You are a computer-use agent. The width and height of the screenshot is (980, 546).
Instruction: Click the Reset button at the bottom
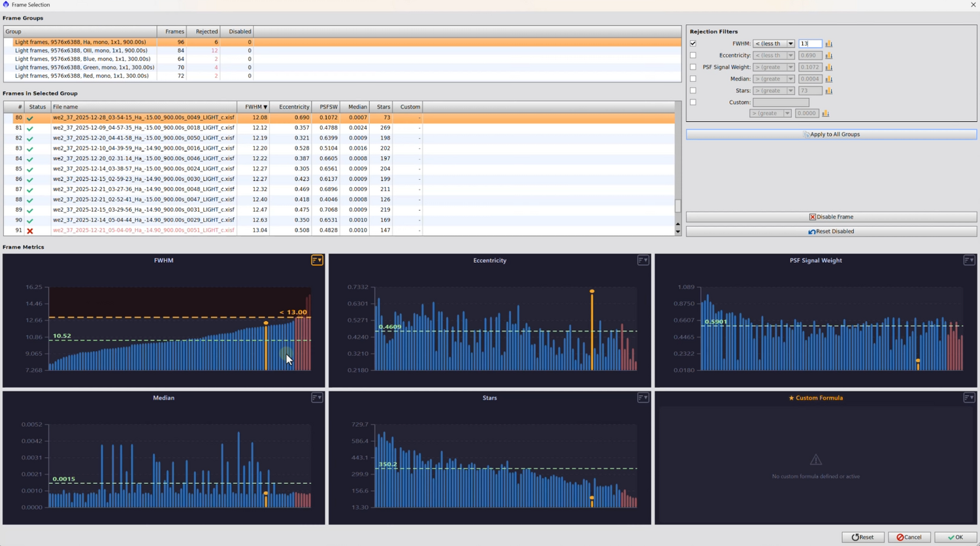pos(862,537)
